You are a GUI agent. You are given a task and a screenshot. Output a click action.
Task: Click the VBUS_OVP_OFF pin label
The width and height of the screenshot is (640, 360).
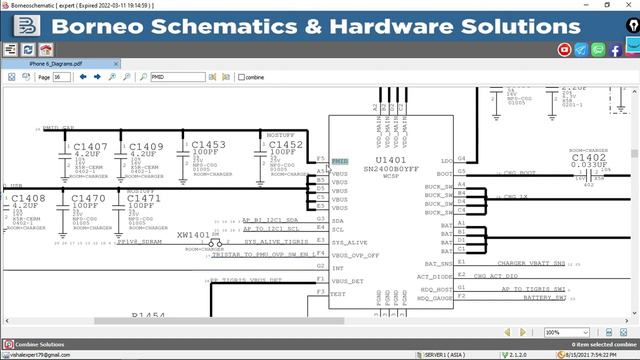(x=356, y=256)
